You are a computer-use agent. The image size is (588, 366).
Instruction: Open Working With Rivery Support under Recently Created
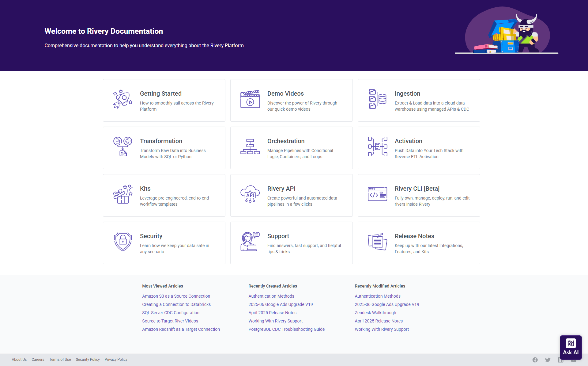[275, 321]
